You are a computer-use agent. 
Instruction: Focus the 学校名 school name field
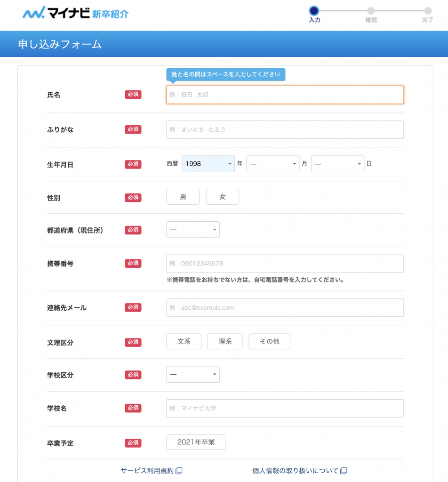point(285,409)
